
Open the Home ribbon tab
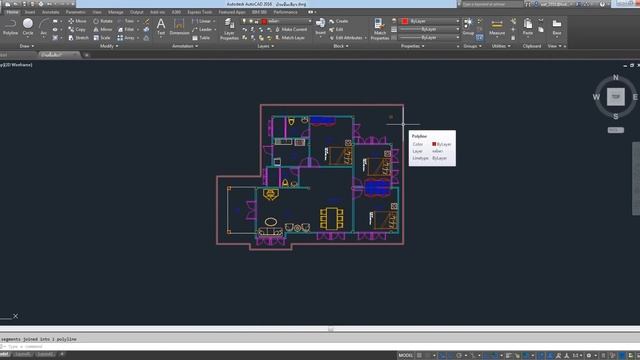tap(12, 12)
